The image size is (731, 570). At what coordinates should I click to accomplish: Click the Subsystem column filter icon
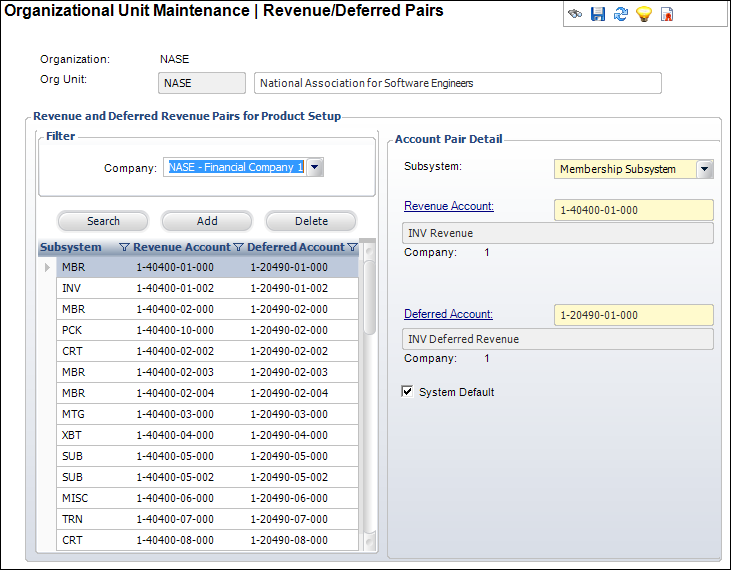coord(124,247)
